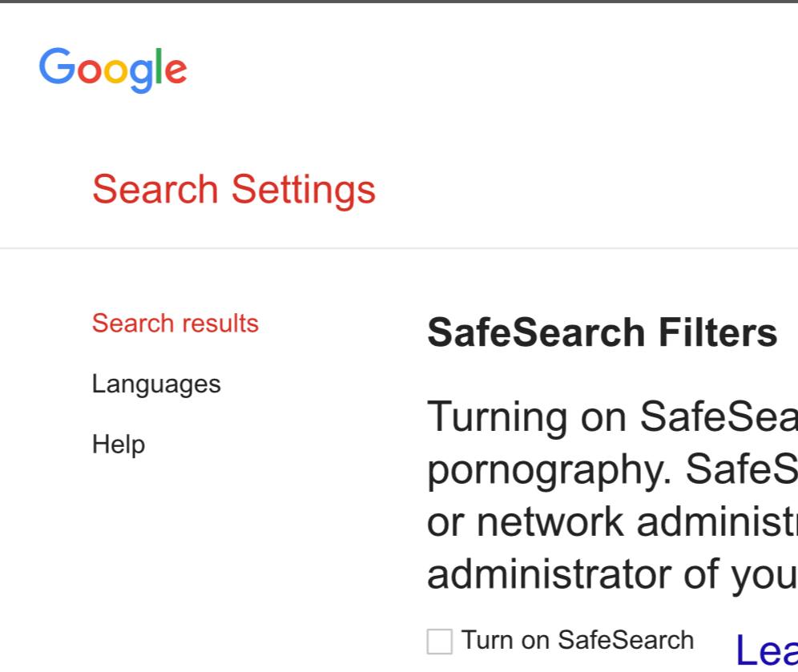Open the Search results settings section

click(x=175, y=324)
